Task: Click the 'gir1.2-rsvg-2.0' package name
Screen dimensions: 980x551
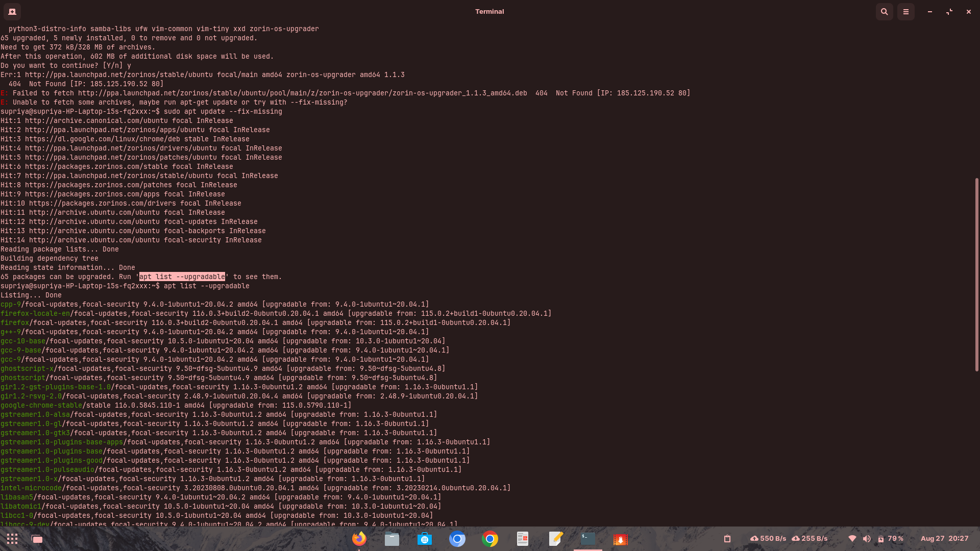Action: (31, 396)
